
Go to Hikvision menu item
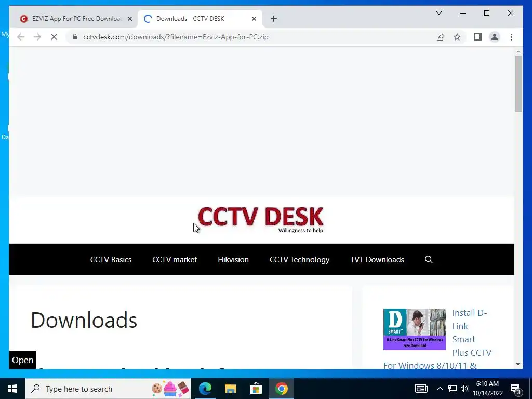233,260
